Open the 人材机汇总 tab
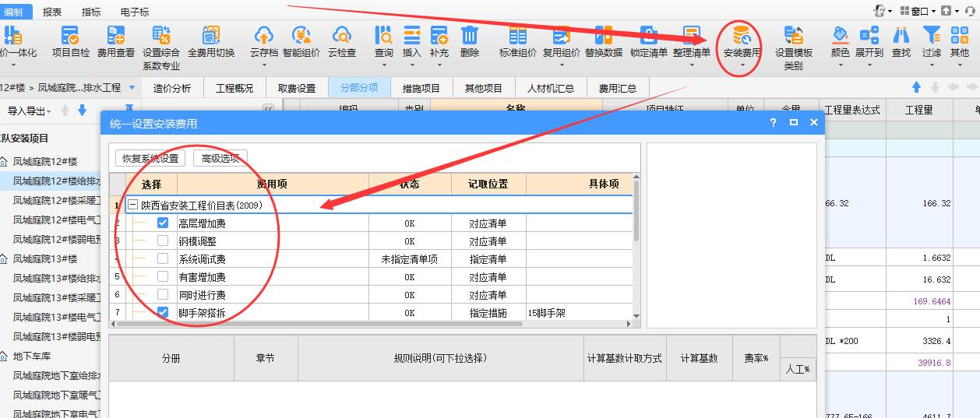980x418 pixels. tap(551, 88)
